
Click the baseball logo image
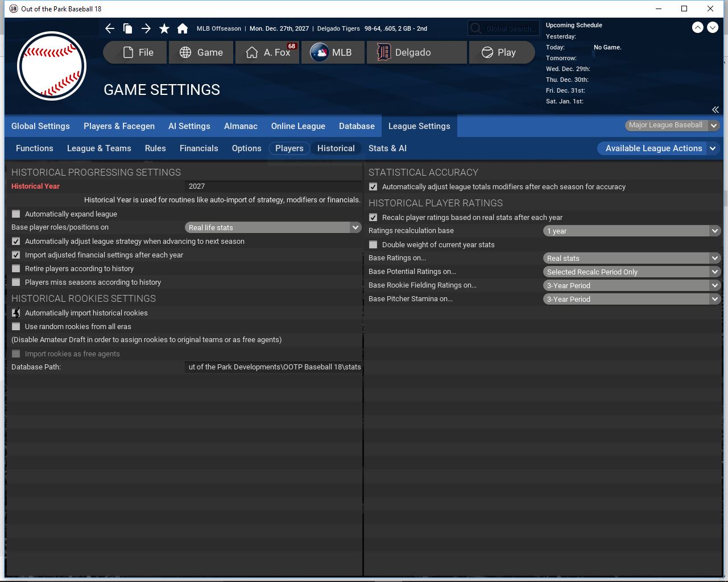click(x=52, y=66)
